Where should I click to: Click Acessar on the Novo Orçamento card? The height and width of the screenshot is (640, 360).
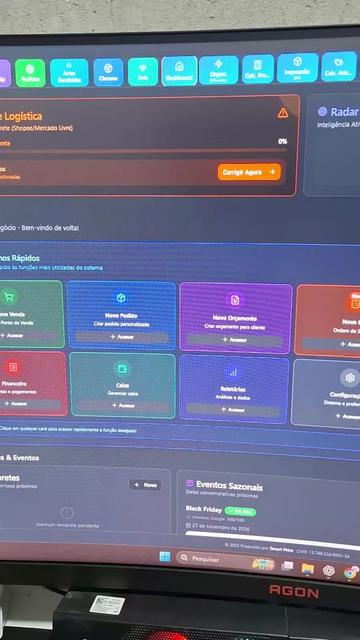(234, 340)
